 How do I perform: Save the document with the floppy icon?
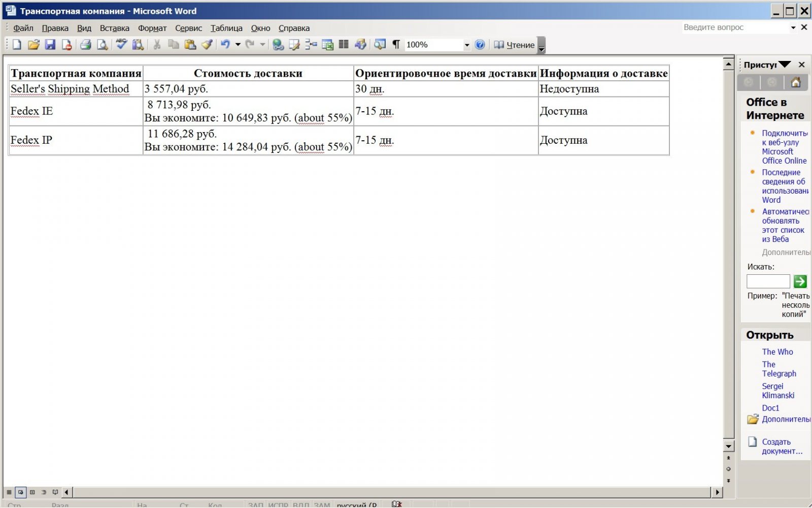pos(50,45)
